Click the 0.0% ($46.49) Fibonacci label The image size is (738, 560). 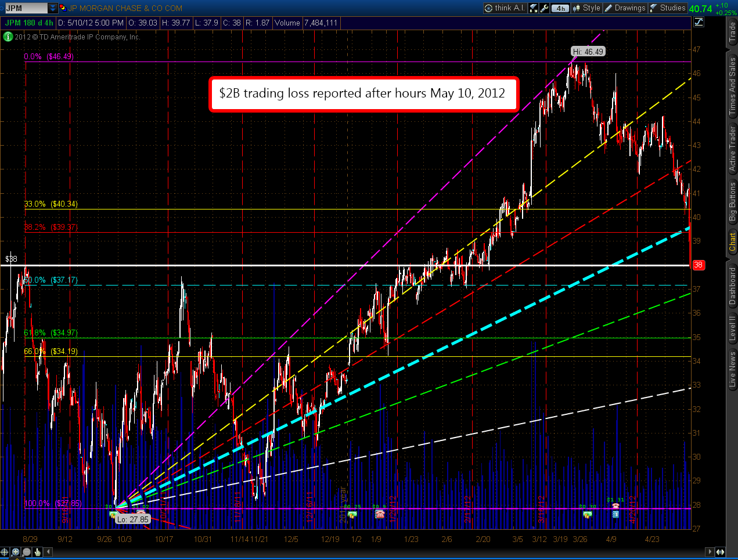(x=49, y=56)
